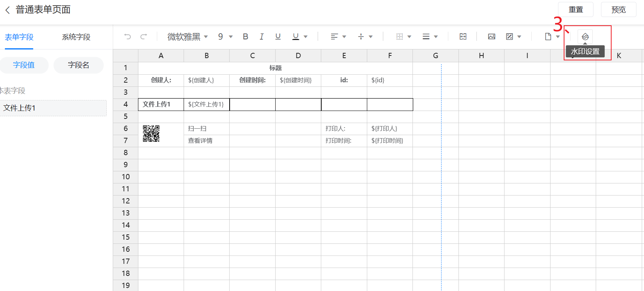Open the watermark settings icon
Viewport: 644px width, 291px height.
585,37
